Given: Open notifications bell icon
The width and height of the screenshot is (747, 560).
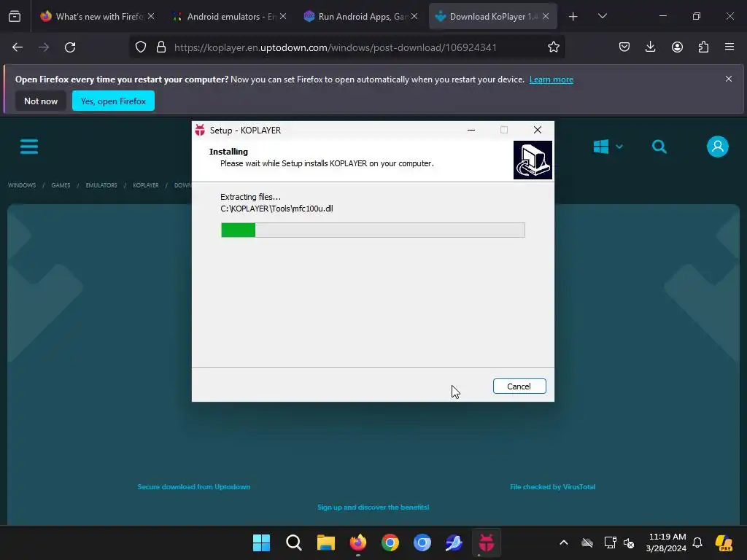Looking at the screenshot, I should coord(697,542).
